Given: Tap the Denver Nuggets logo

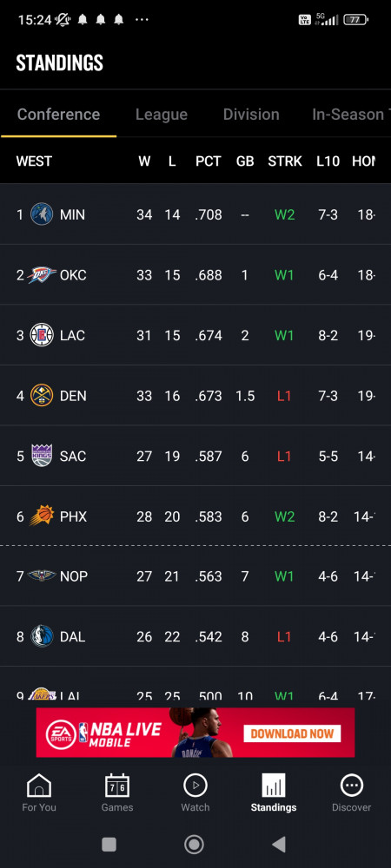Looking at the screenshot, I should (42, 395).
